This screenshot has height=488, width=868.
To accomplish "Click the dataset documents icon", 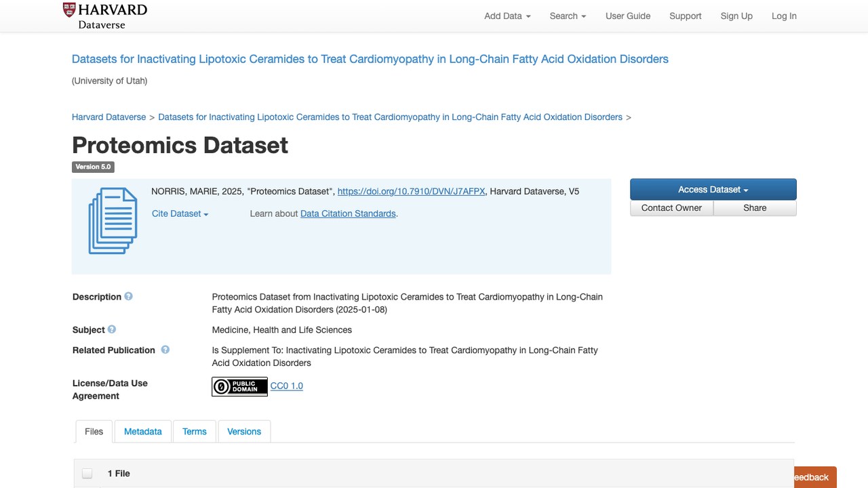I will pos(113,221).
